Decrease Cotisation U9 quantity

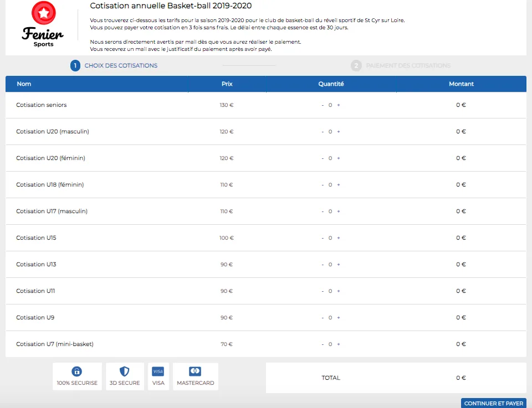pos(323,318)
